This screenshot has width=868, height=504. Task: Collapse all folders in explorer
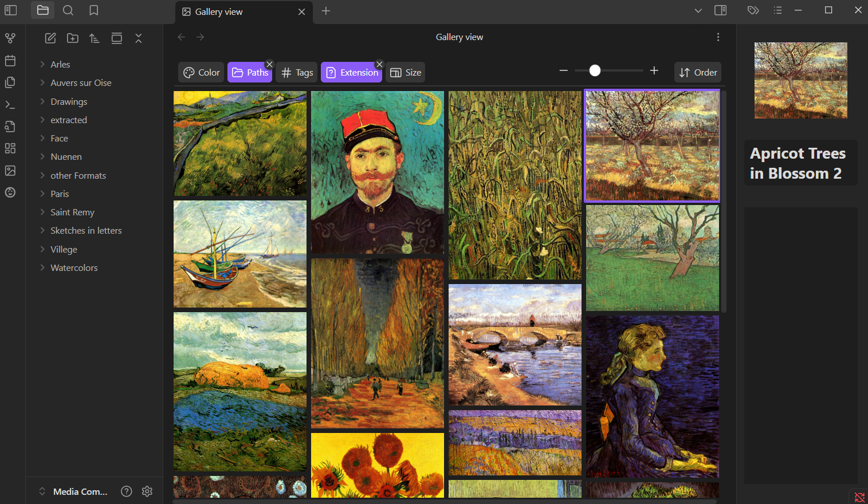pyautogui.click(x=139, y=38)
